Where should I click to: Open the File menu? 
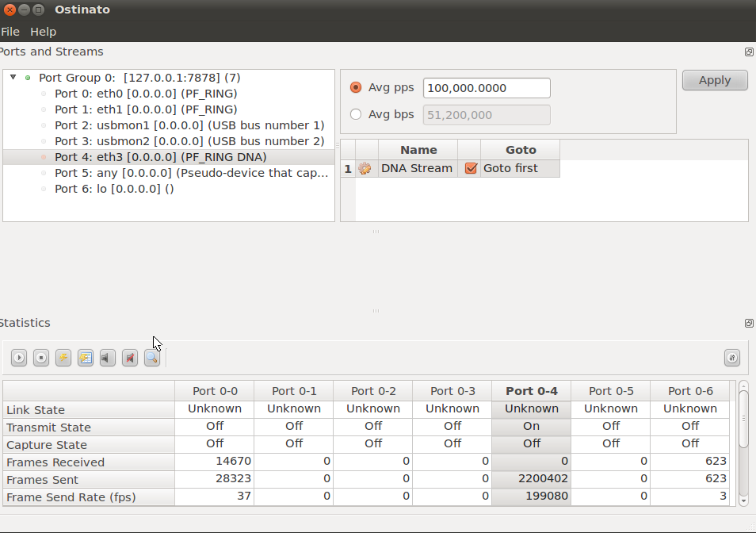click(x=10, y=32)
